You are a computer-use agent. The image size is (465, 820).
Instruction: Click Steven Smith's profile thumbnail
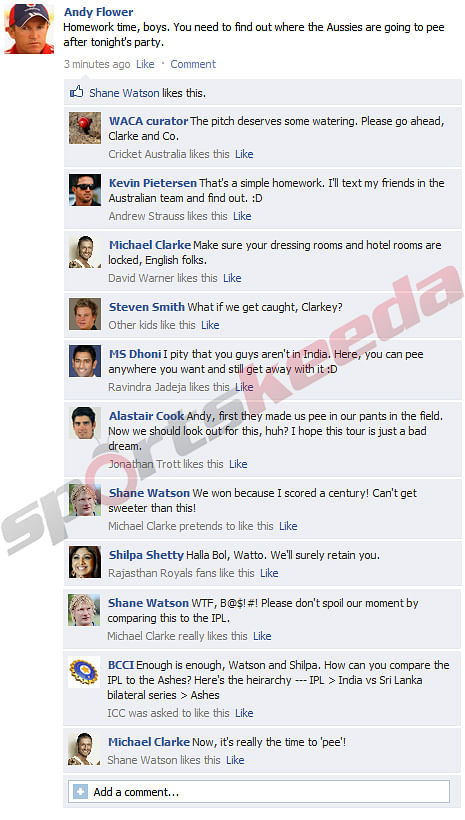[x=85, y=314]
